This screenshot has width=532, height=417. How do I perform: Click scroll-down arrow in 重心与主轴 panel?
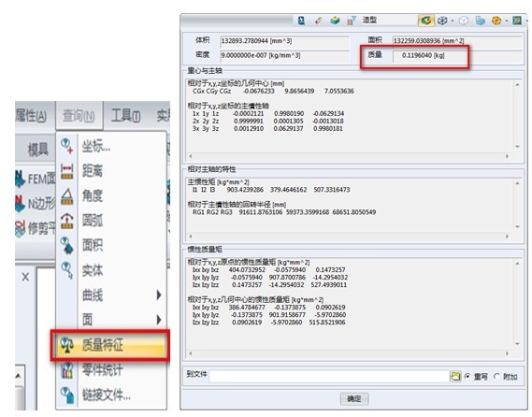[x=517, y=147]
